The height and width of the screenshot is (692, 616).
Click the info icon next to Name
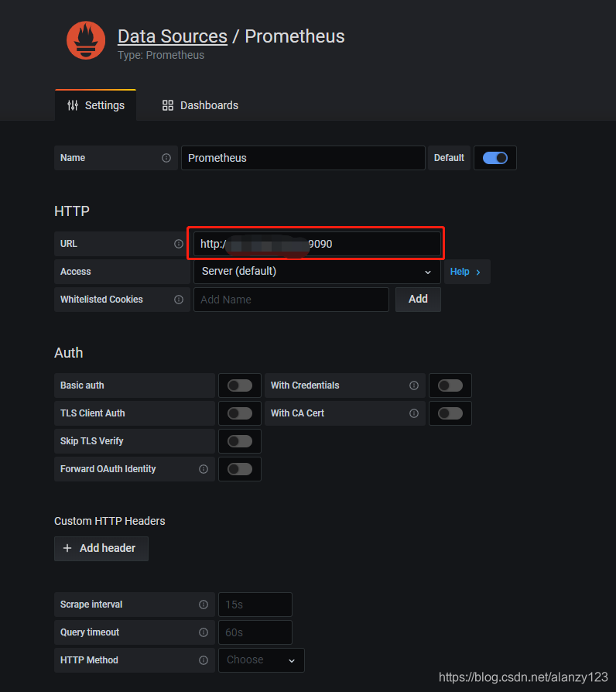[x=166, y=158]
